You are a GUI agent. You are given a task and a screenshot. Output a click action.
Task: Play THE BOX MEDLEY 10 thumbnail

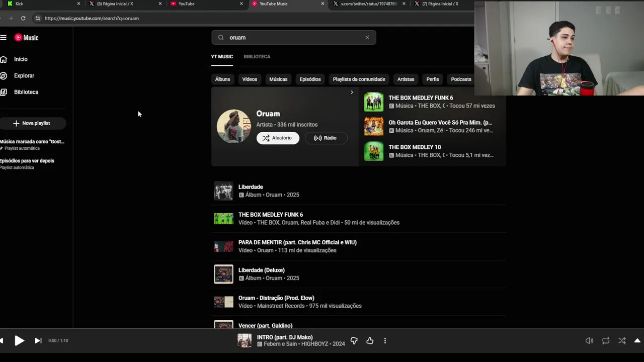[374, 151]
